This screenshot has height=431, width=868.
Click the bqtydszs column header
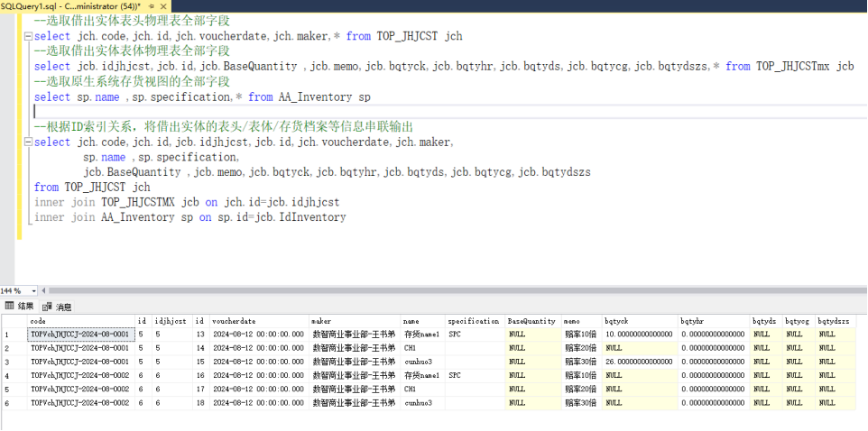click(x=836, y=321)
